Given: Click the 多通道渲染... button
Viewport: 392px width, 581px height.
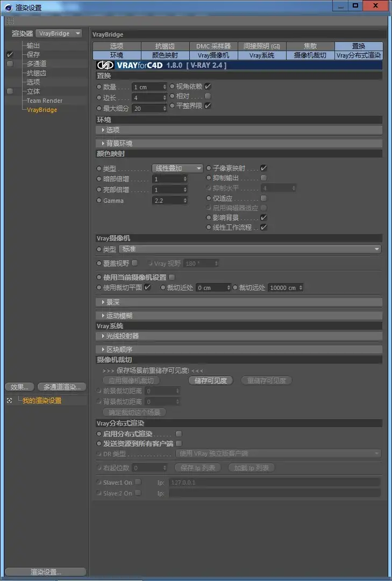Looking at the screenshot, I should point(62,387).
